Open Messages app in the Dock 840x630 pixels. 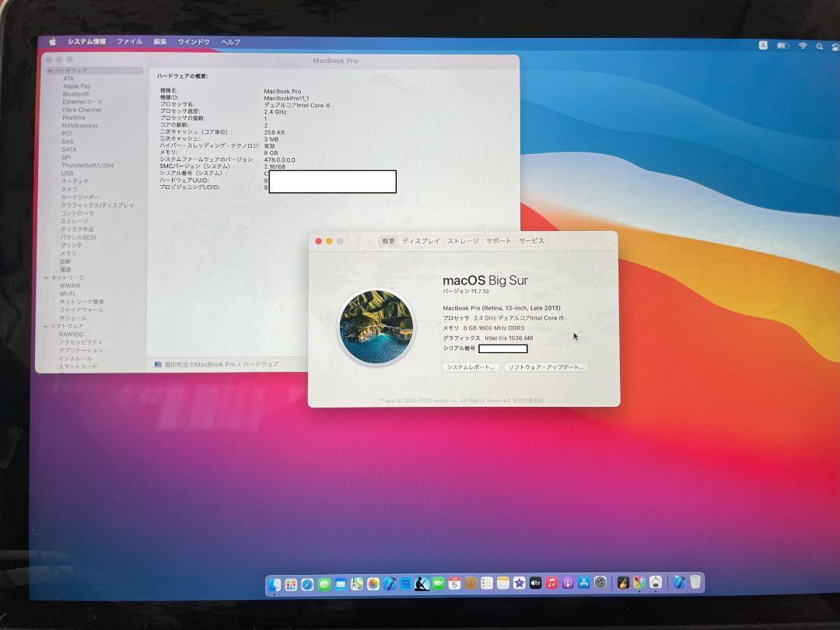coord(324,584)
